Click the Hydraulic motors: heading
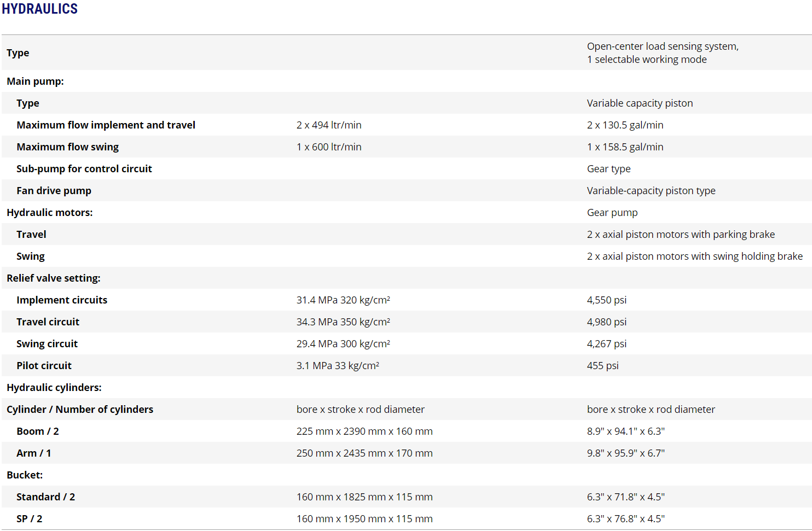 [49, 213]
